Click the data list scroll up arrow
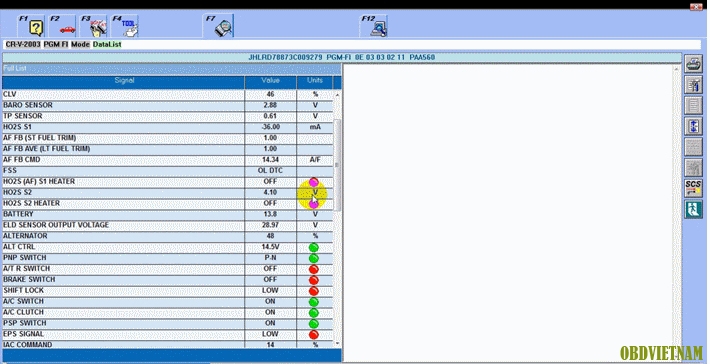The image size is (710, 364). (x=337, y=95)
